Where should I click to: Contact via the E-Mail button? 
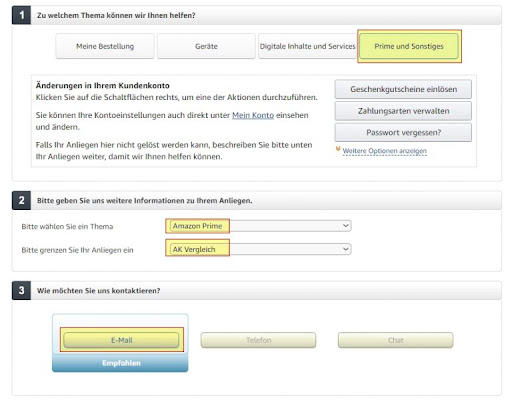[x=121, y=340]
